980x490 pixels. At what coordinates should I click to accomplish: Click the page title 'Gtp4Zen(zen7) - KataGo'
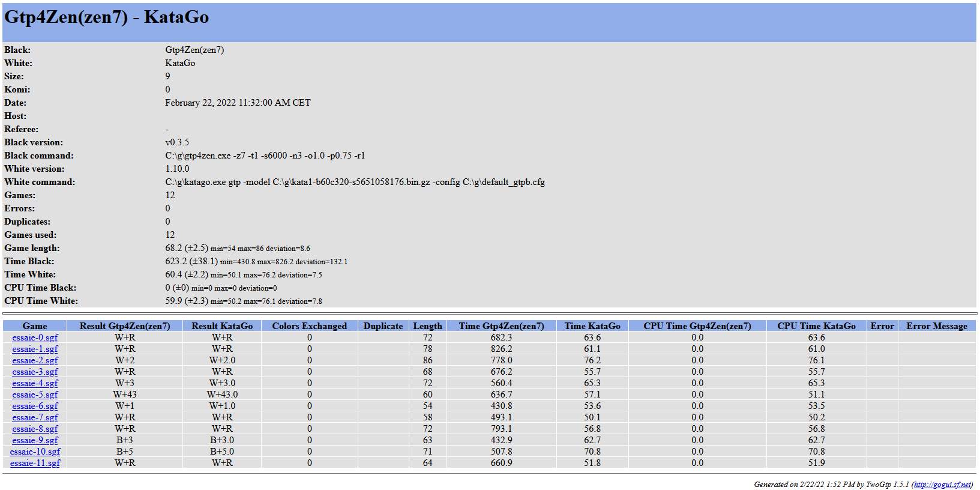106,17
